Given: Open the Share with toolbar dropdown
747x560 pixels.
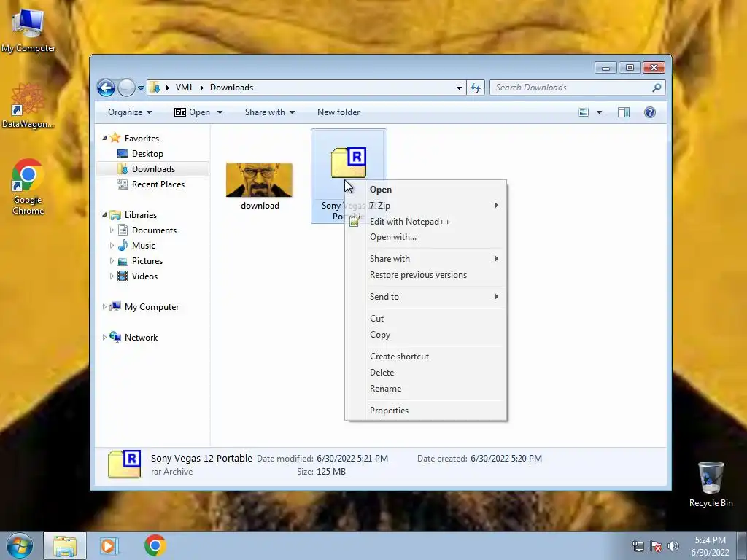Looking at the screenshot, I should click(270, 112).
